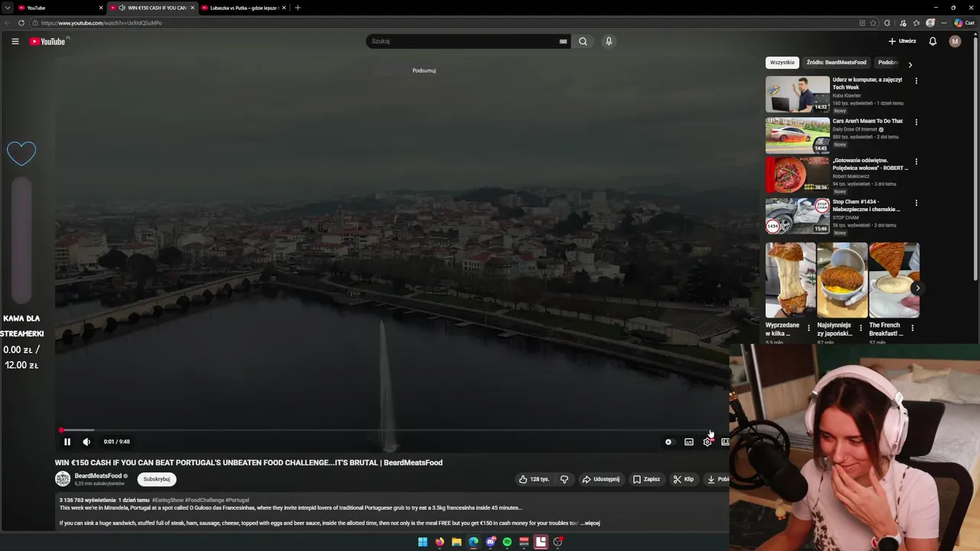The image size is (980, 551).
Task: Open the on-screen keyboard in search box
Action: (563, 41)
